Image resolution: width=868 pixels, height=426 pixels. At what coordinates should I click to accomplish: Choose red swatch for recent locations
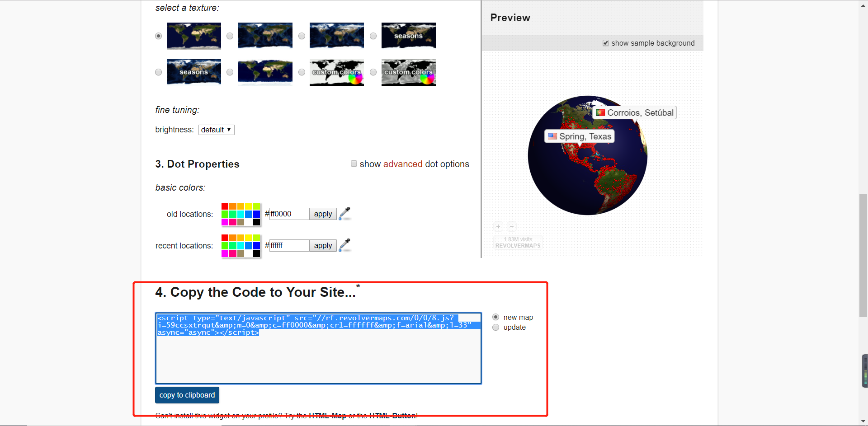pyautogui.click(x=225, y=238)
